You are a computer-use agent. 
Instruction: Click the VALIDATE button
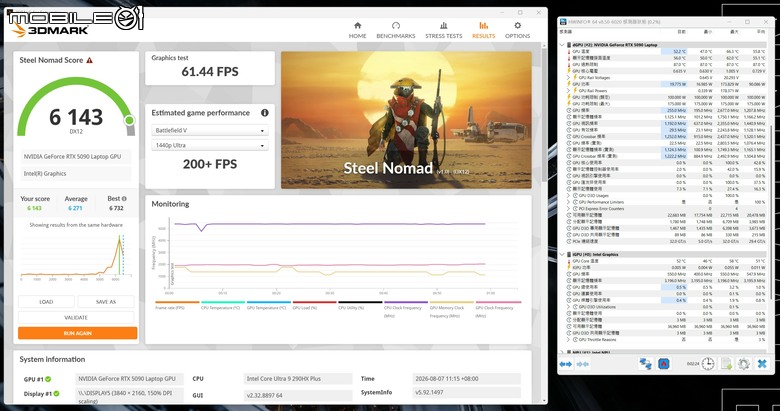(x=76, y=317)
